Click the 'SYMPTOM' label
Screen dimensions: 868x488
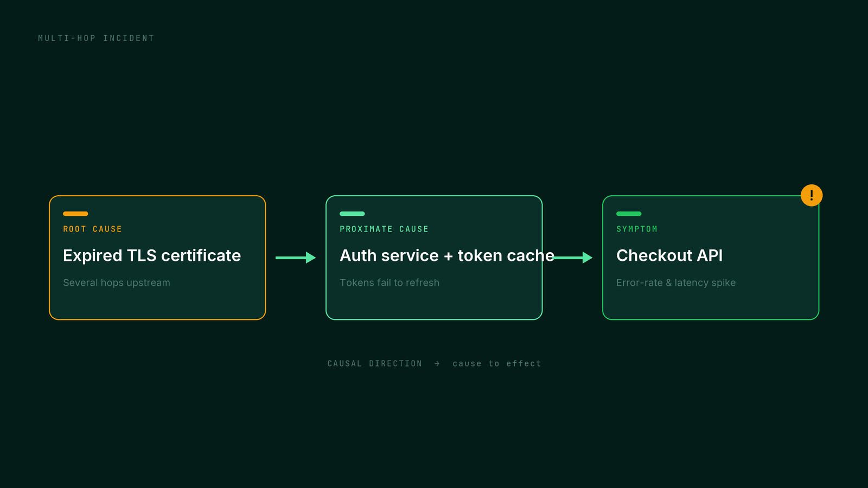[x=637, y=229]
